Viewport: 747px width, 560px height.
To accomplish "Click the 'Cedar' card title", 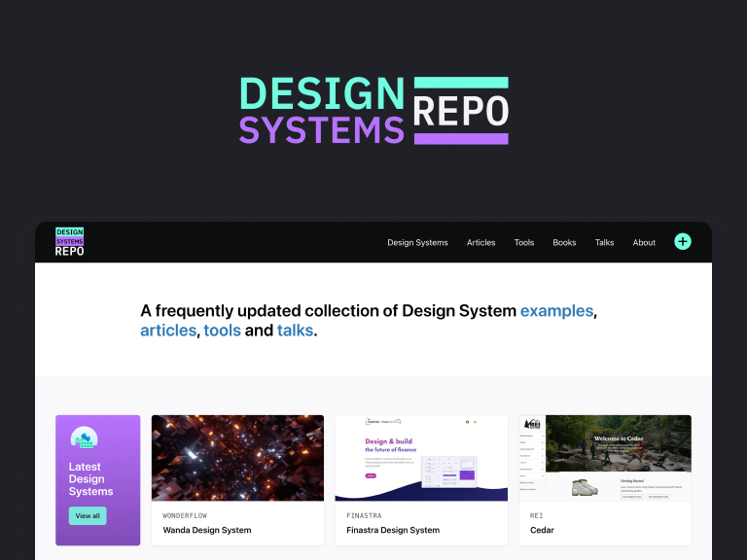I will click(542, 530).
